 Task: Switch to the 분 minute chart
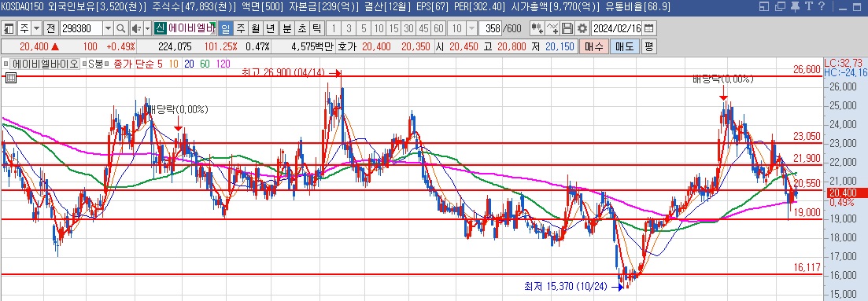tap(286, 29)
